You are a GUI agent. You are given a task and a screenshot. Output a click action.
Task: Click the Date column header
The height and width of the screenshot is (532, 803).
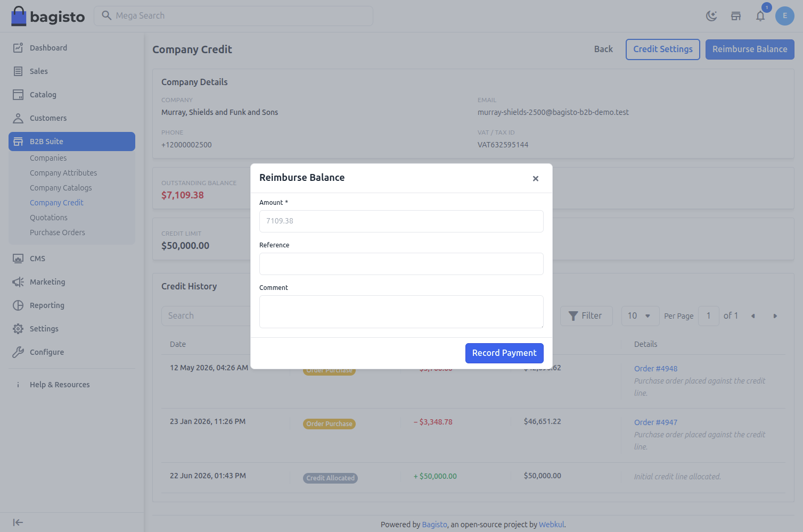[178, 344]
